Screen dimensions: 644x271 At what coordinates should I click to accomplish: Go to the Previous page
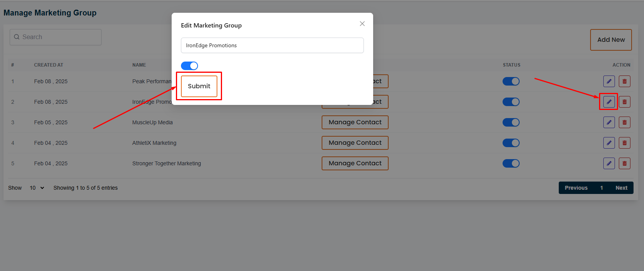[x=576, y=188]
